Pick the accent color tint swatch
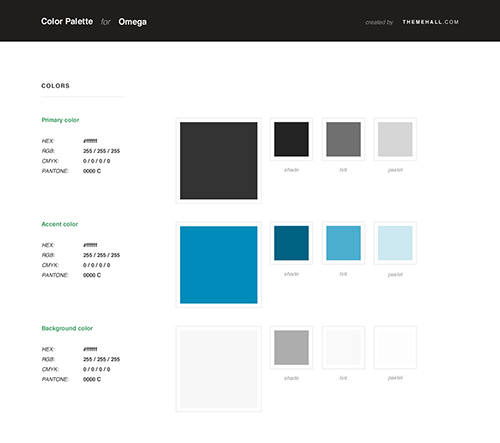Image resolution: width=500 pixels, height=443 pixels. pos(343,243)
